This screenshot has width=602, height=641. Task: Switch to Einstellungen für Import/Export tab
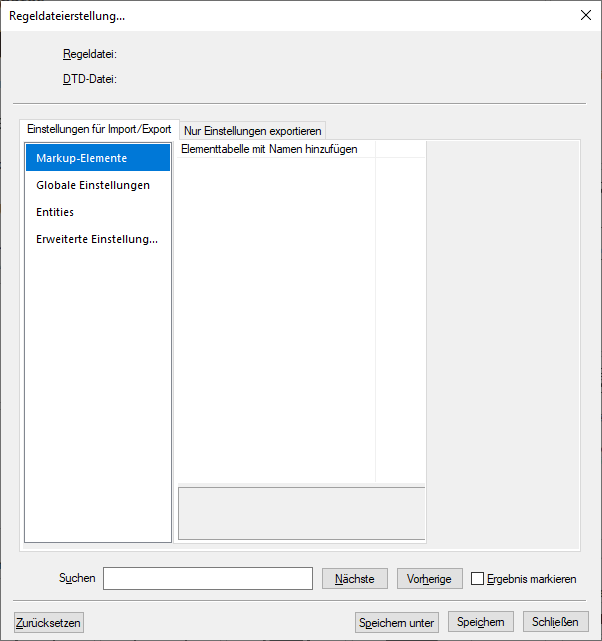pos(99,130)
